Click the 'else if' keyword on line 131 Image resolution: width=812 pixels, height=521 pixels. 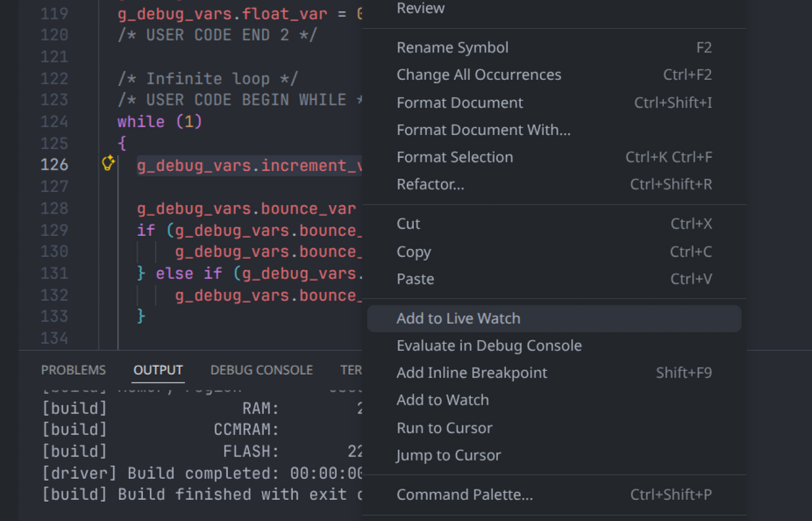coord(189,274)
